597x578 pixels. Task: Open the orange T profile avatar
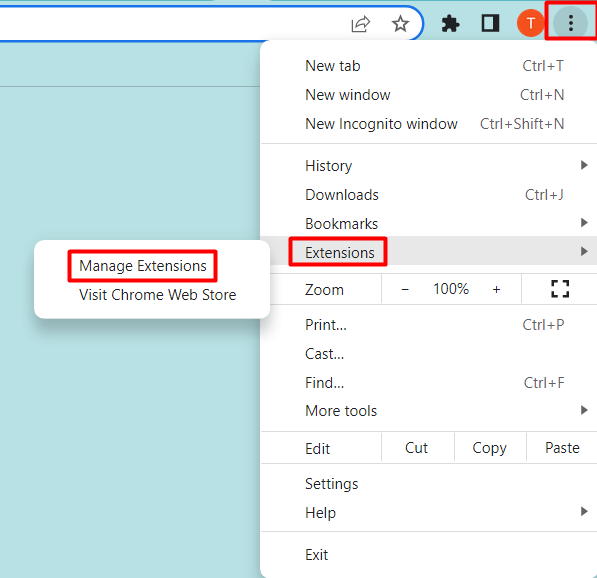click(x=530, y=23)
